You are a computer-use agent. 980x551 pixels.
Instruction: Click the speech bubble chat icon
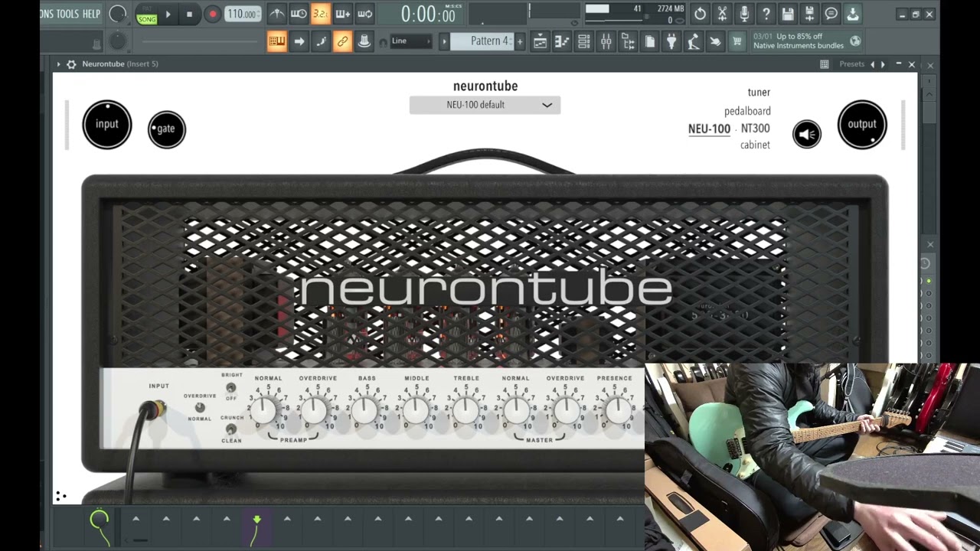[x=831, y=14]
